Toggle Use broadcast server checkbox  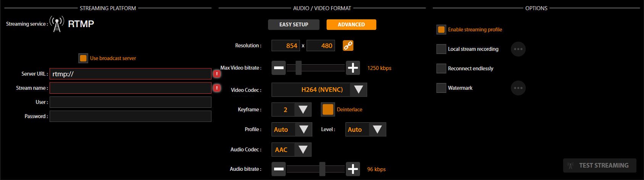click(83, 58)
